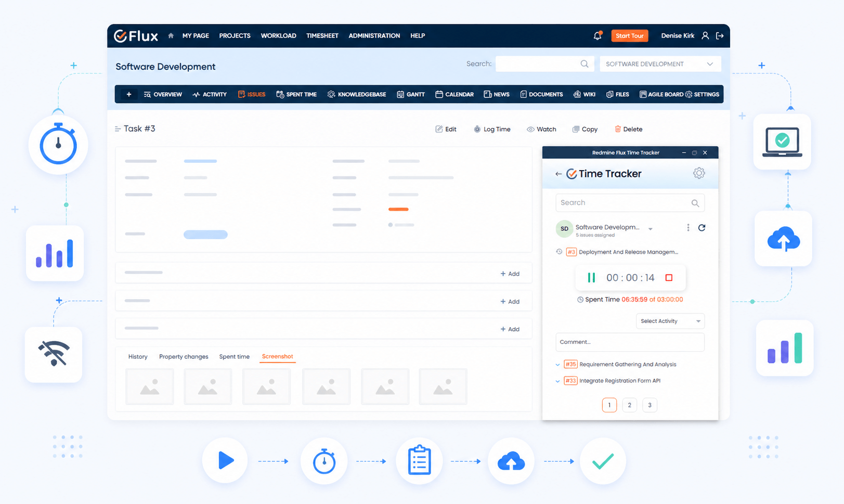
Task: Open the AGILE BOARD tab
Action: click(x=661, y=95)
